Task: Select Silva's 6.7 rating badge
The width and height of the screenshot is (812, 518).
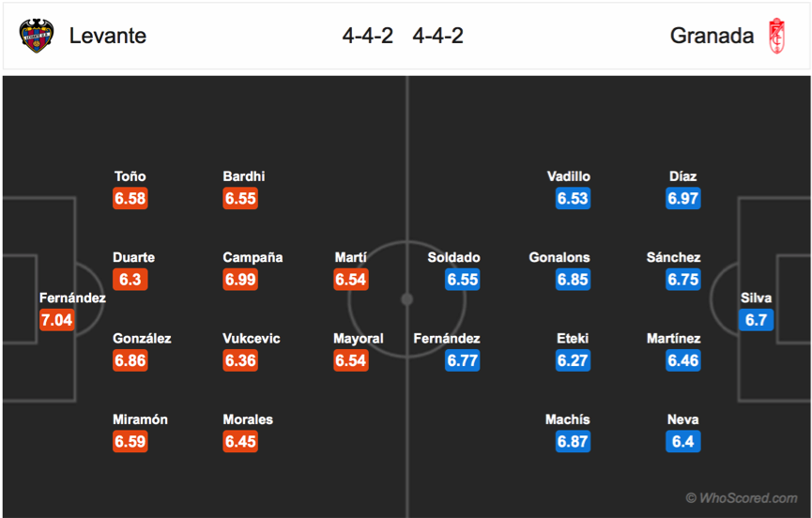Action: 756,320
